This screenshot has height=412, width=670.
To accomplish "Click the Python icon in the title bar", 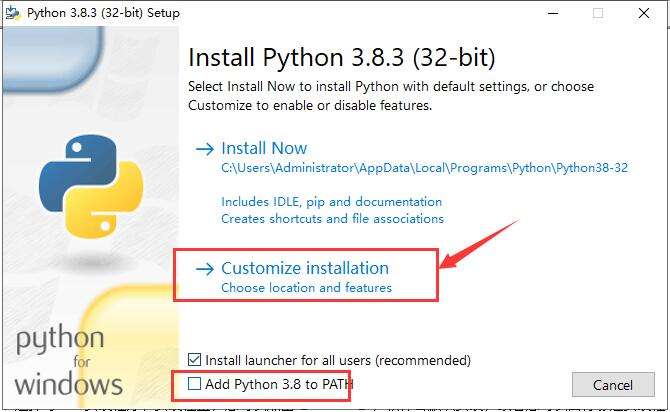I will click(x=14, y=14).
